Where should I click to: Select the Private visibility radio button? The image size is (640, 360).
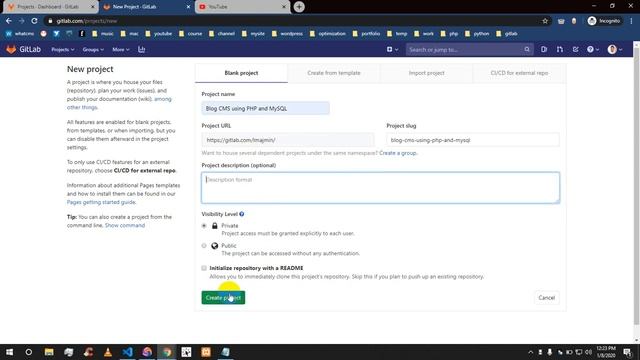point(204,226)
